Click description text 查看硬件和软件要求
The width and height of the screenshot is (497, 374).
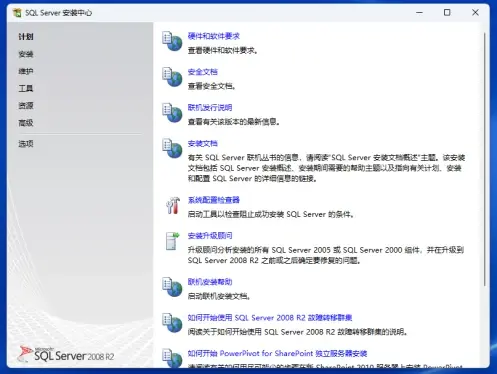(222, 50)
